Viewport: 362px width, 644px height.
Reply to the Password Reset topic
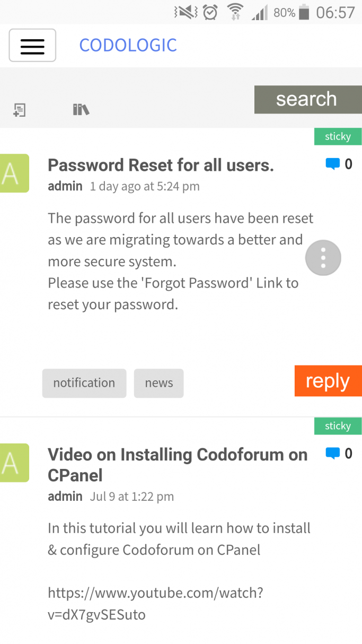coord(328,381)
